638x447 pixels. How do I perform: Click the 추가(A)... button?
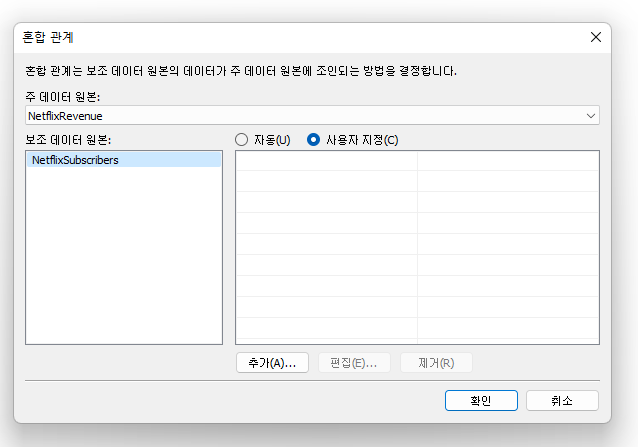point(272,362)
